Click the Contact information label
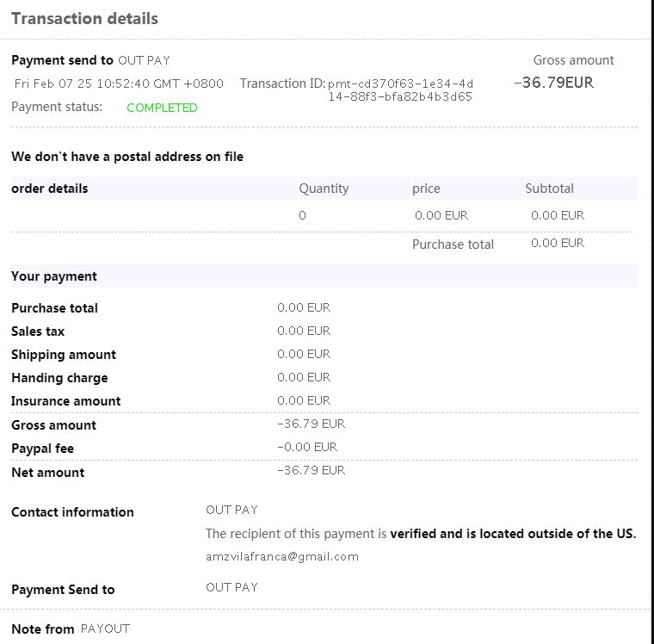The height and width of the screenshot is (644, 654). point(72,512)
